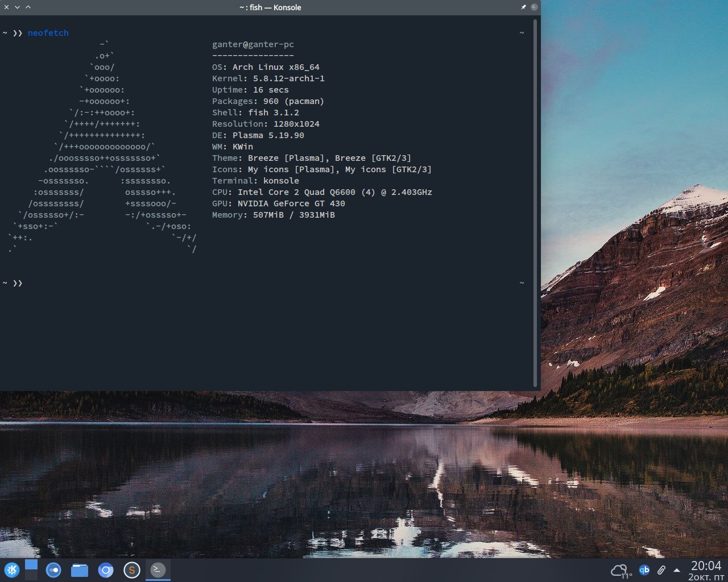Click the 'Shell: fish 3.1.2' line
The image size is (728, 582).
tap(255, 113)
